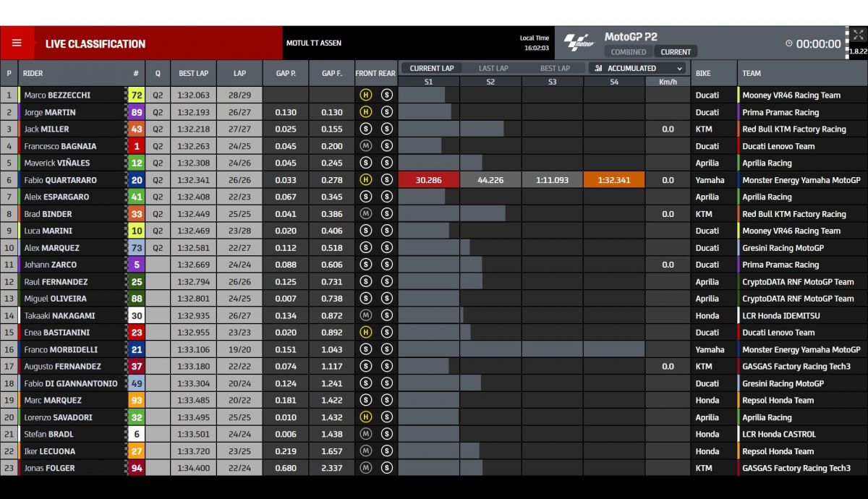Click Bagnaia's front tyre M icon
The image size is (868, 499).
coord(366,146)
